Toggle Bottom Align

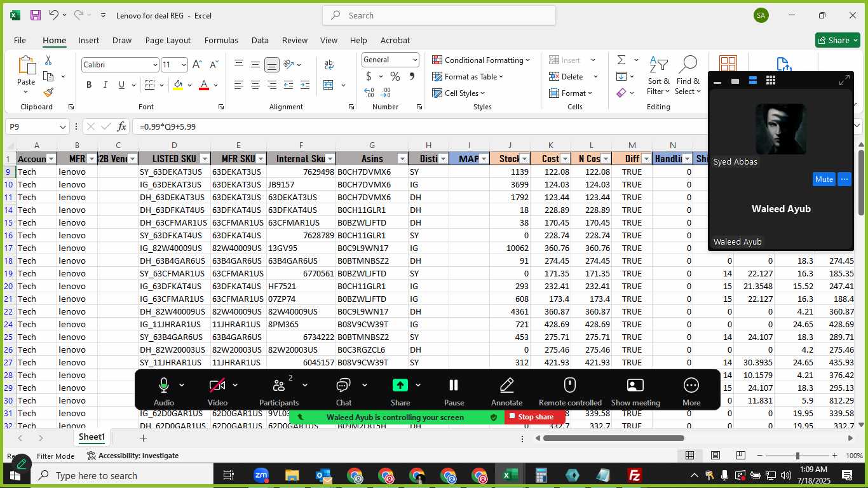click(x=272, y=65)
